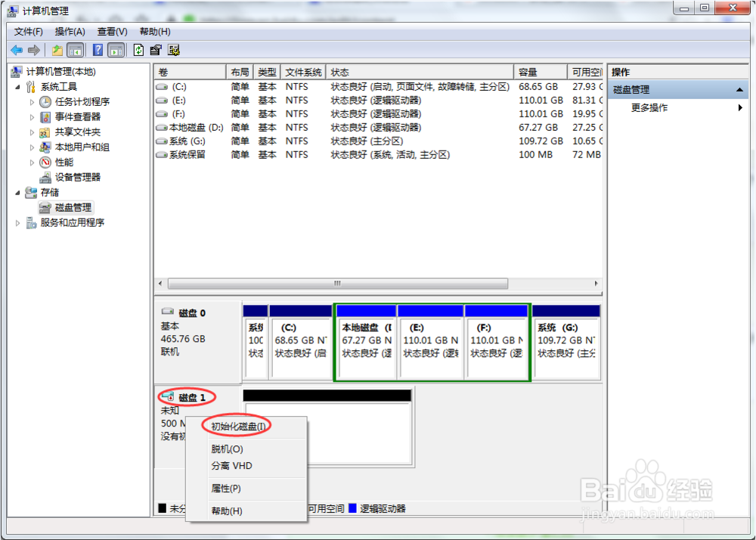756x540 pixels.
Task: Click the scrollbar left arrow in volume list
Action: (160, 284)
